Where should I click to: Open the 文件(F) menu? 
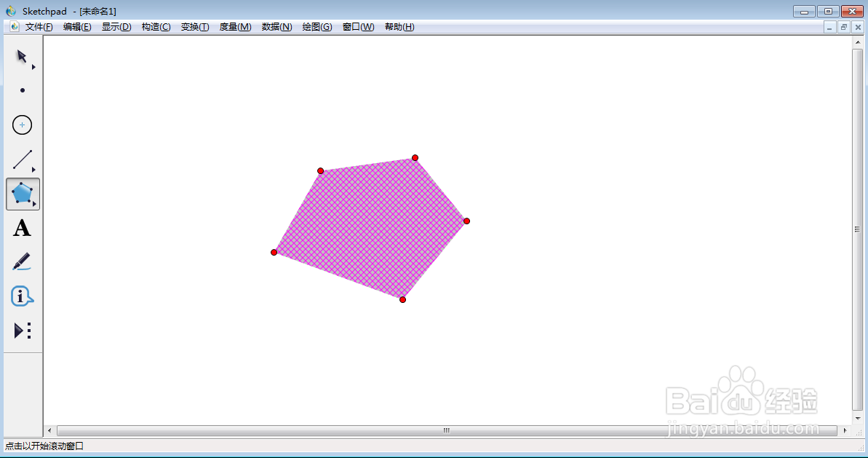coord(39,27)
